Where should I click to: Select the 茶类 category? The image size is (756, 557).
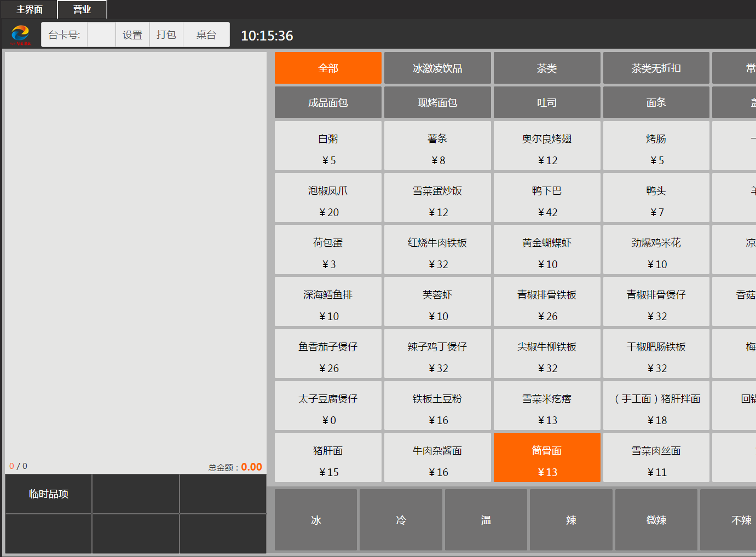pyautogui.click(x=547, y=68)
